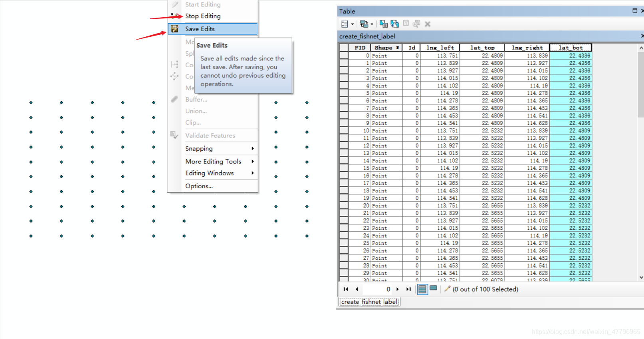Select row with FID 20
This screenshot has height=339, width=644.
[x=344, y=205]
